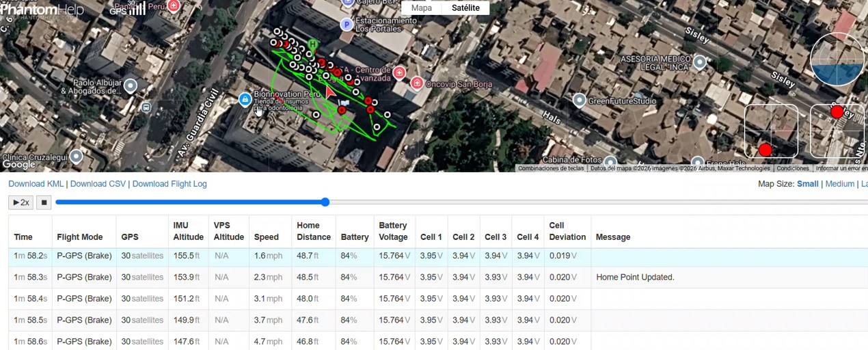Click the Cajero BCP map pin
Viewport: 868px width, 350px height.
click(348, 3)
